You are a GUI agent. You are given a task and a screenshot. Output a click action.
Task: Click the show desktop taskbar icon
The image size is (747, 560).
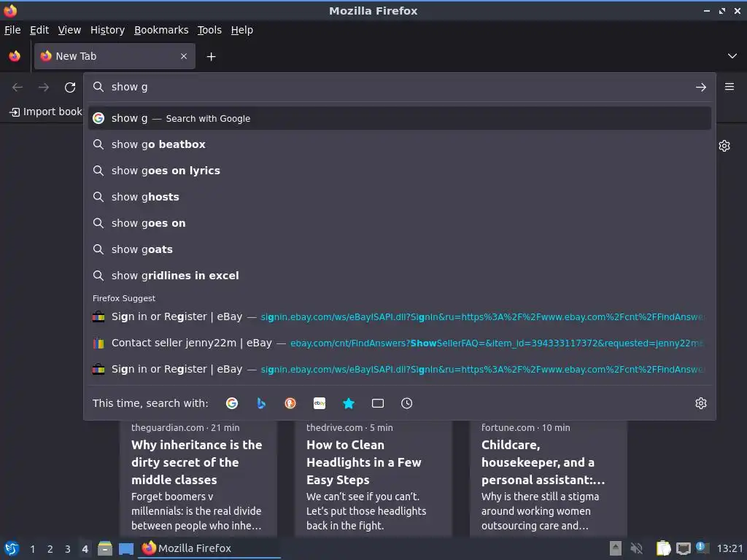coord(126,548)
